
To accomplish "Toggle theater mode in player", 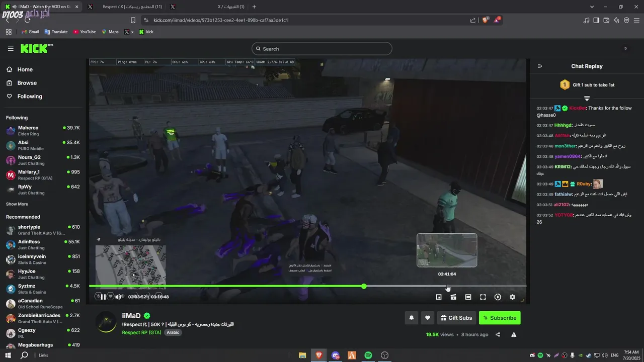I will pos(468,297).
